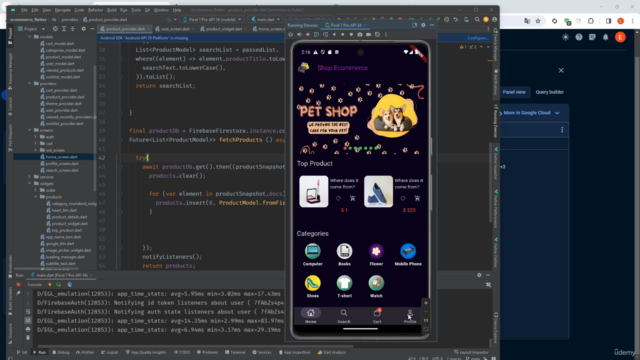Select Query builder in browser
Screen dimensions: 640x360
coord(549,92)
